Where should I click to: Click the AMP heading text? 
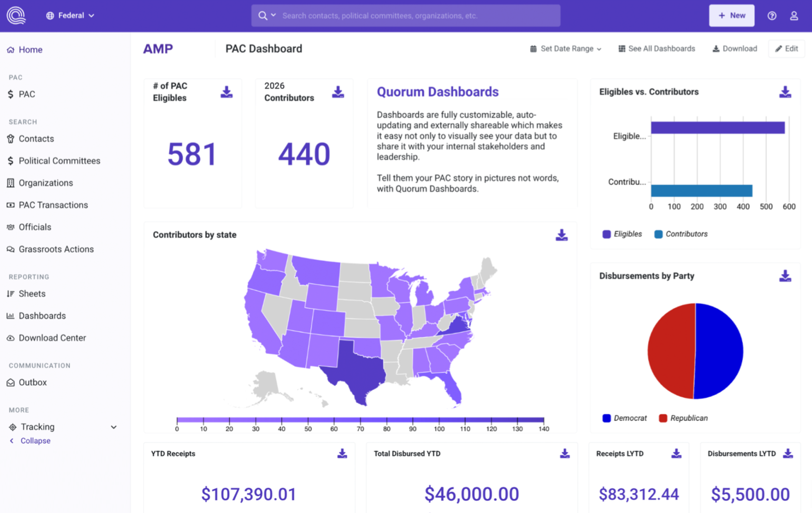pos(158,49)
